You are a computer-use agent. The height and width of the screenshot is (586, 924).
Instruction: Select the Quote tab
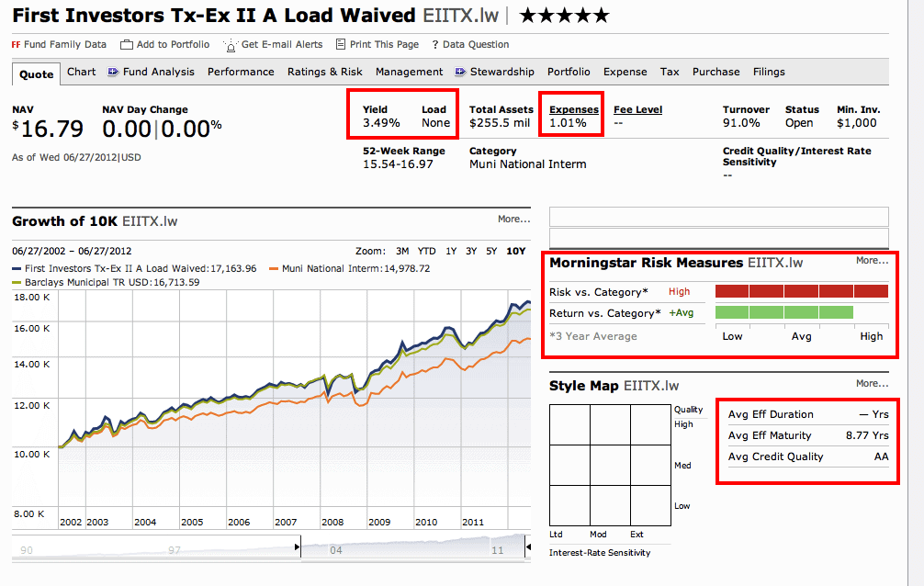coord(36,74)
